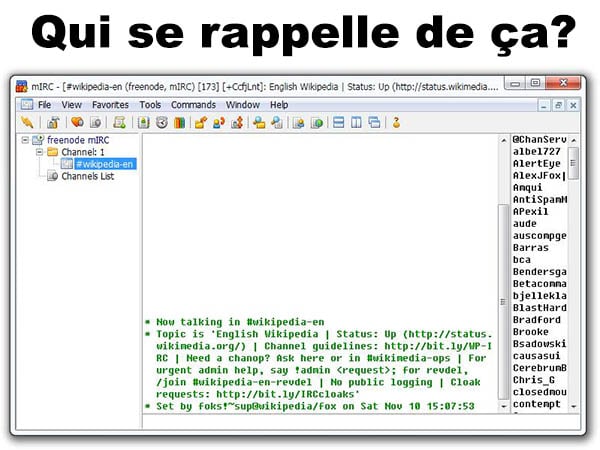Open the Received Files toolbar icon
Image resolution: width=600 pixels, height=450 pixels.
[x=259, y=122]
